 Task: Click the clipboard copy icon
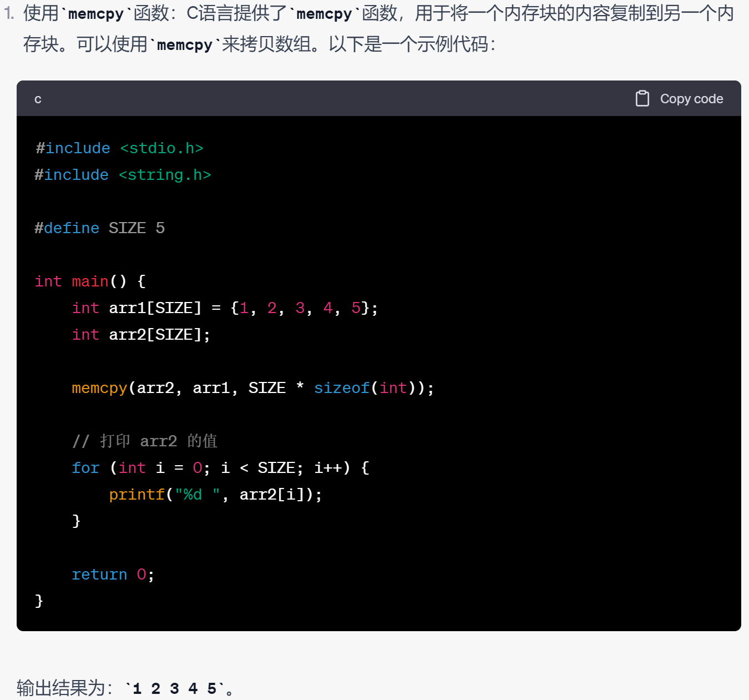(642, 99)
